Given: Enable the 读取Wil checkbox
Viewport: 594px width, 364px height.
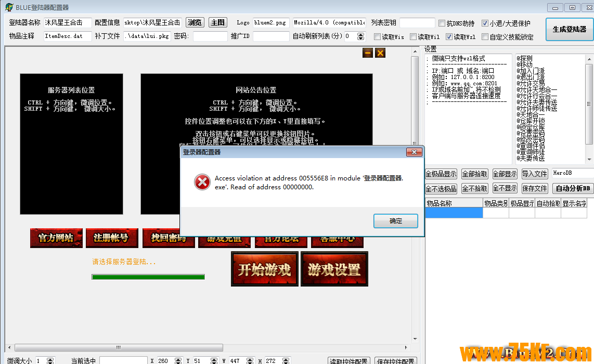Looking at the screenshot, I should 414,37.
